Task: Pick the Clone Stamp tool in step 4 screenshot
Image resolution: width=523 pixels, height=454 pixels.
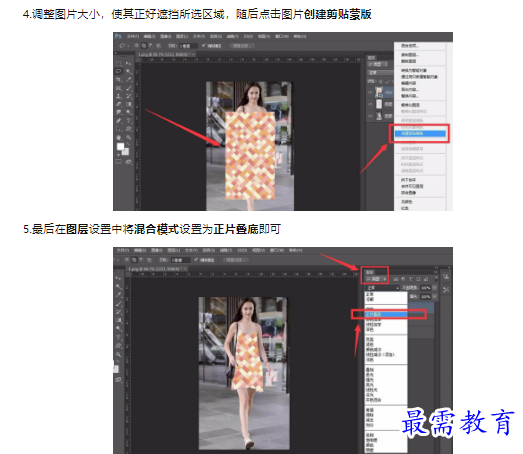Action: pyautogui.click(x=118, y=96)
